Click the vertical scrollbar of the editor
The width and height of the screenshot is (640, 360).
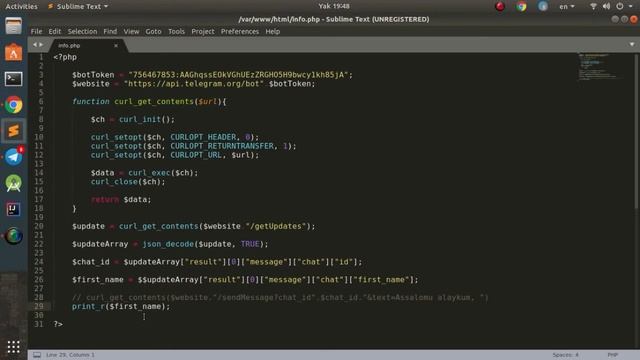point(636,133)
